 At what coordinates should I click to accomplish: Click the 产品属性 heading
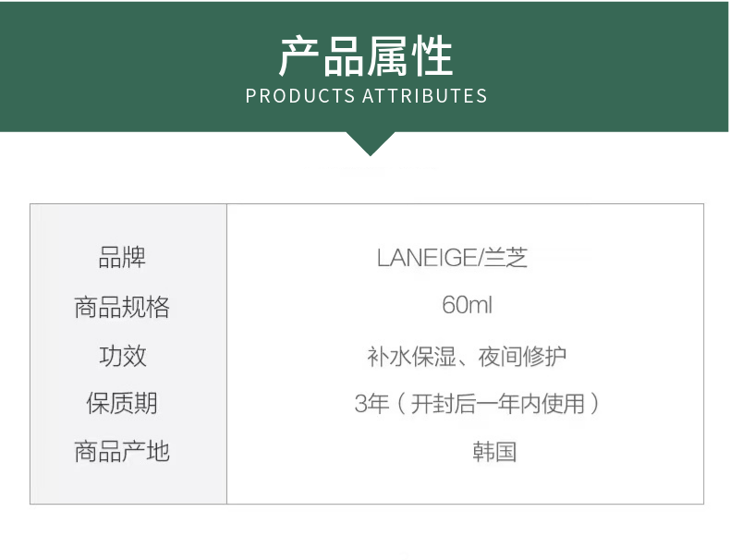tap(366, 56)
